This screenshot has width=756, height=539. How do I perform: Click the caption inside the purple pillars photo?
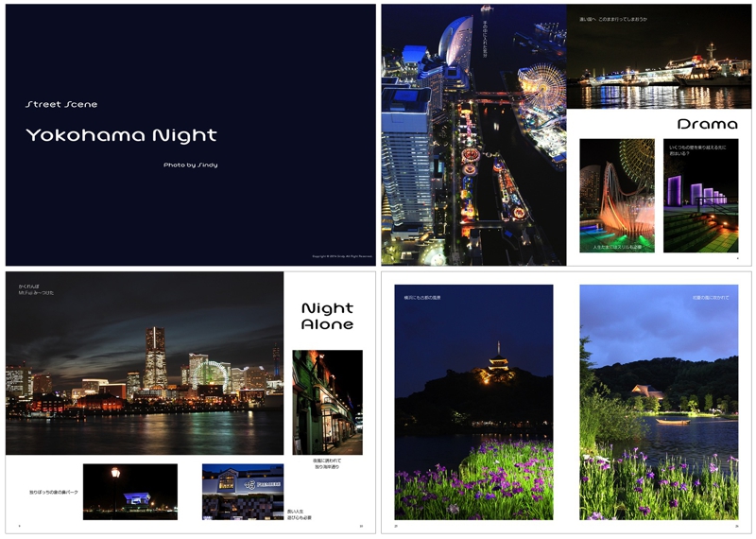[697, 150]
